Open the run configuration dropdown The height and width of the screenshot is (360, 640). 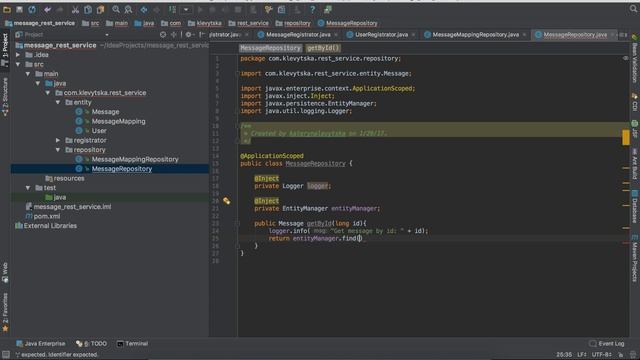click(x=186, y=9)
